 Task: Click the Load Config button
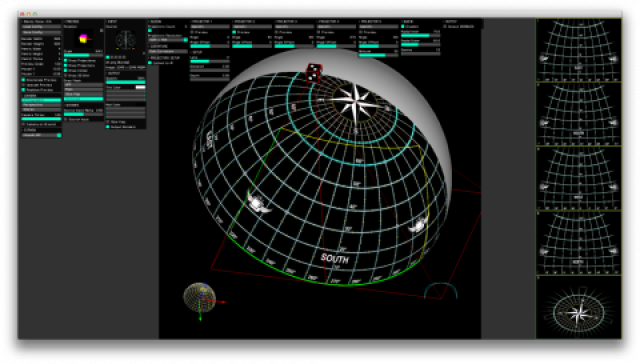(x=41, y=27)
